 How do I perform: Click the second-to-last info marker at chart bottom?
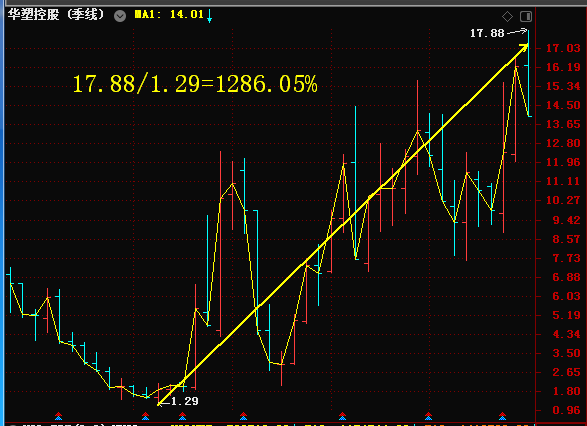point(428,416)
